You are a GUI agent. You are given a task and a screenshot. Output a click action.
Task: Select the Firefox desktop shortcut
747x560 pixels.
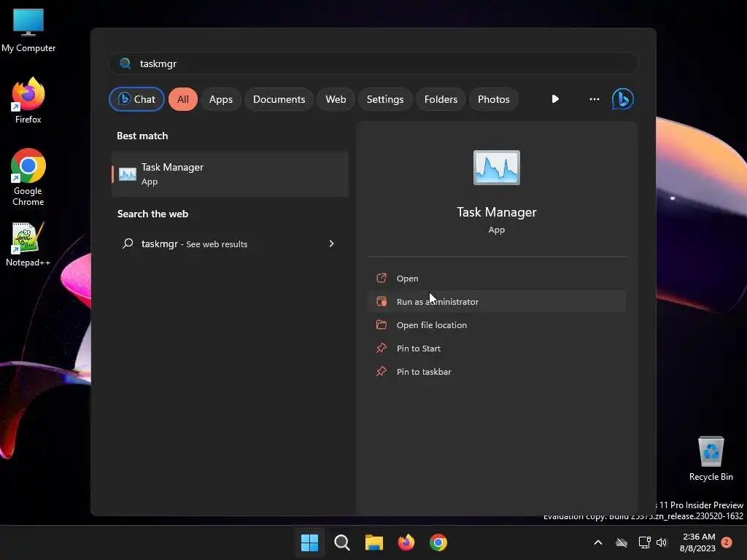click(x=28, y=101)
